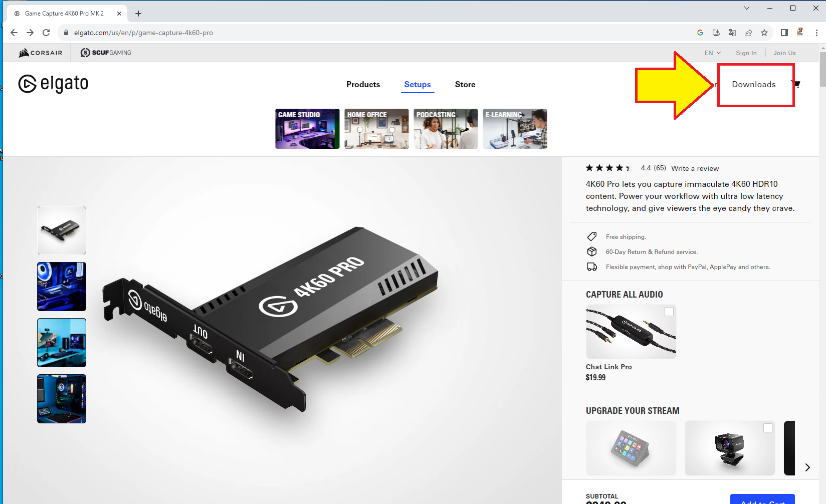Viewport: 826px width, 504px height.
Task: Click the Google Translate icon
Action: 732,33
